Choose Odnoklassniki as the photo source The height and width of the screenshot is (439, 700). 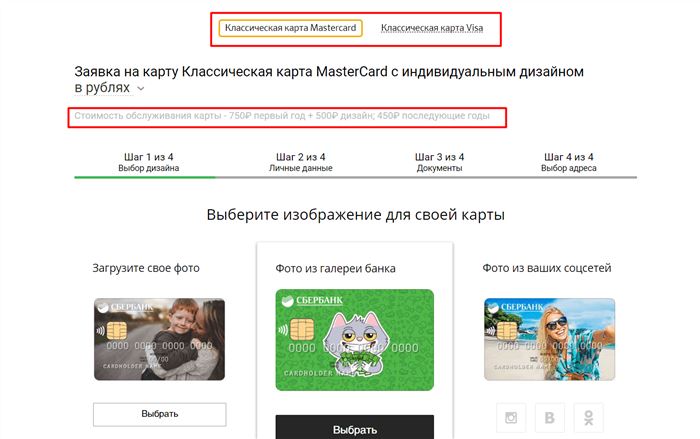(588, 418)
